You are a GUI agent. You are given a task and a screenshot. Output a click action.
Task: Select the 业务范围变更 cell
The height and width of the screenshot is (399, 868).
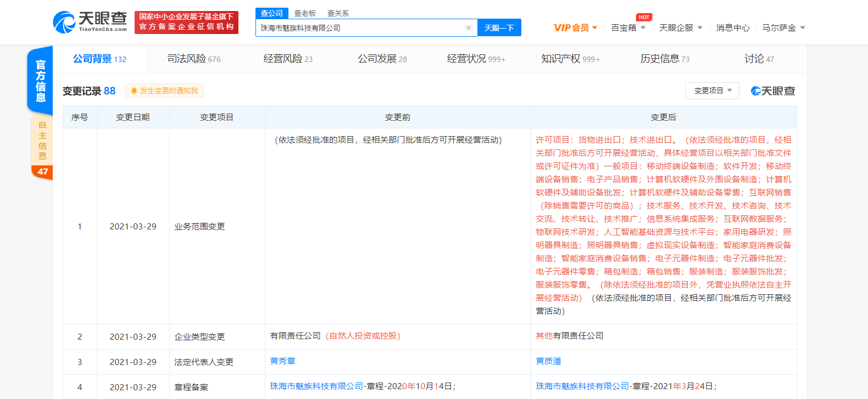coord(217,226)
